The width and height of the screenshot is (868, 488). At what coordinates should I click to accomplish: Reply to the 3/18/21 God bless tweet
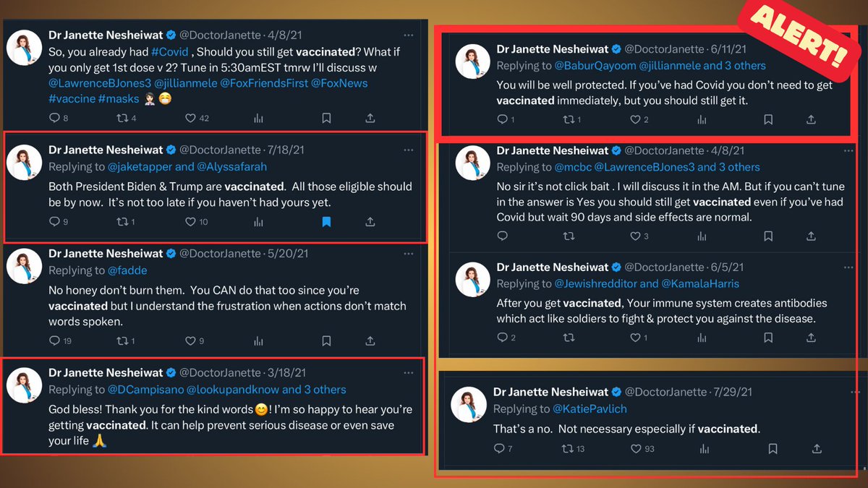click(x=54, y=461)
